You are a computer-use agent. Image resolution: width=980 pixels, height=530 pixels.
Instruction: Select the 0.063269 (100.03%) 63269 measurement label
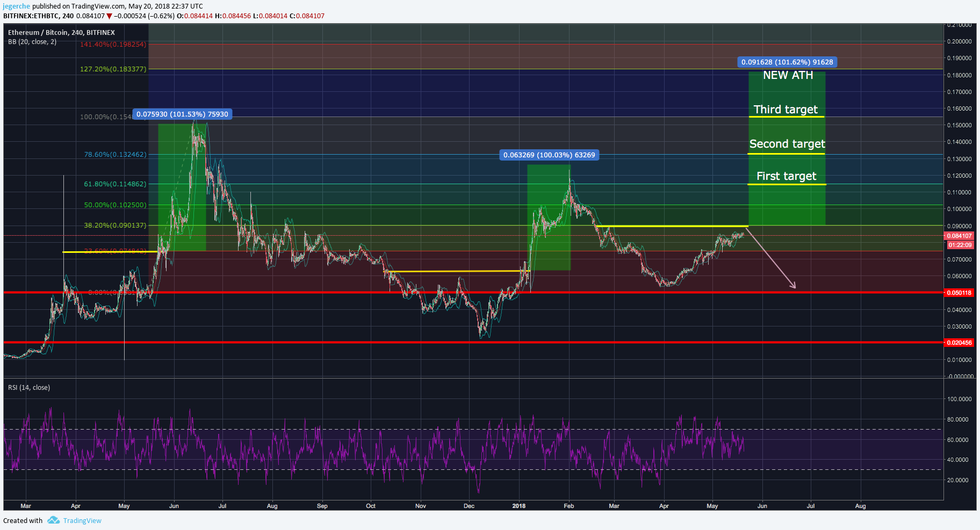click(549, 155)
